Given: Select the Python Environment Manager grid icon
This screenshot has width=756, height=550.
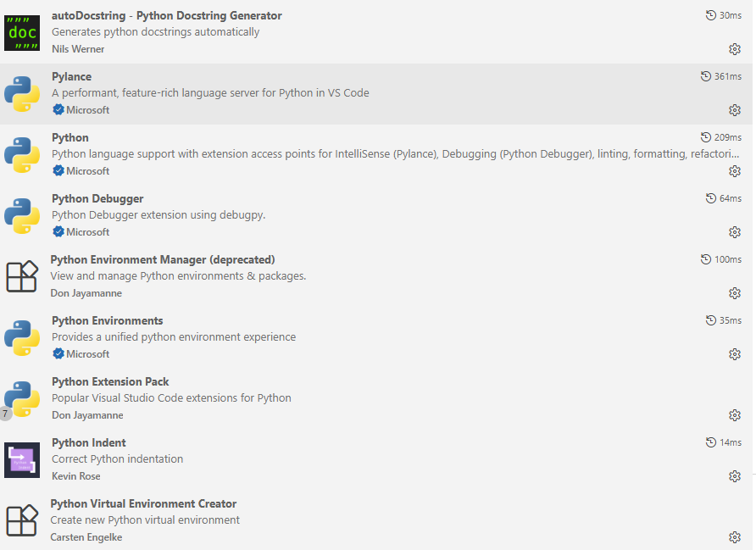Looking at the screenshot, I should (21, 276).
